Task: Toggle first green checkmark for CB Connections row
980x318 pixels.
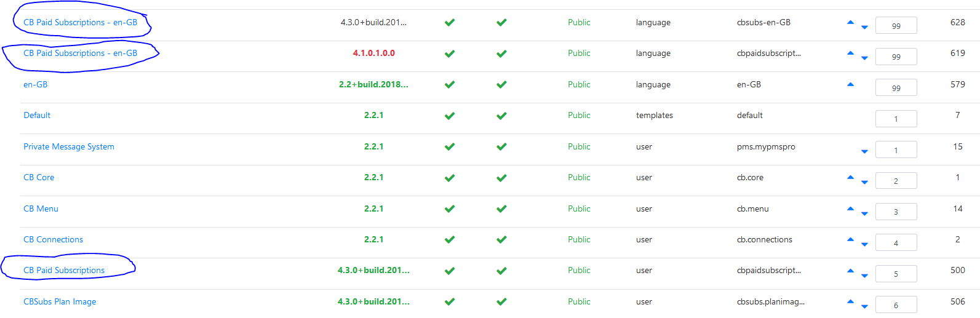Action: click(x=450, y=240)
